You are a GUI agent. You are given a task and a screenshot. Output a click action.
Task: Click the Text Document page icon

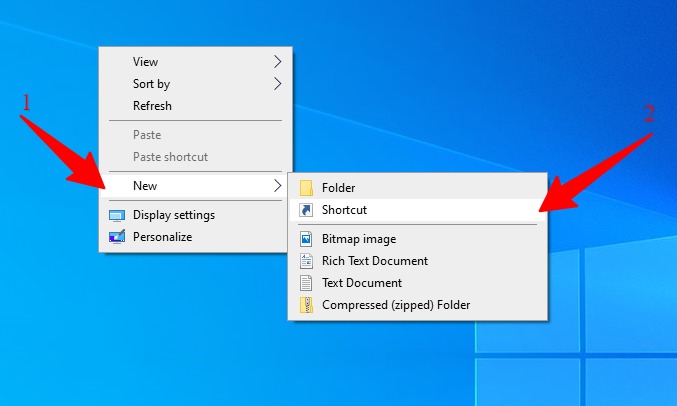point(306,283)
